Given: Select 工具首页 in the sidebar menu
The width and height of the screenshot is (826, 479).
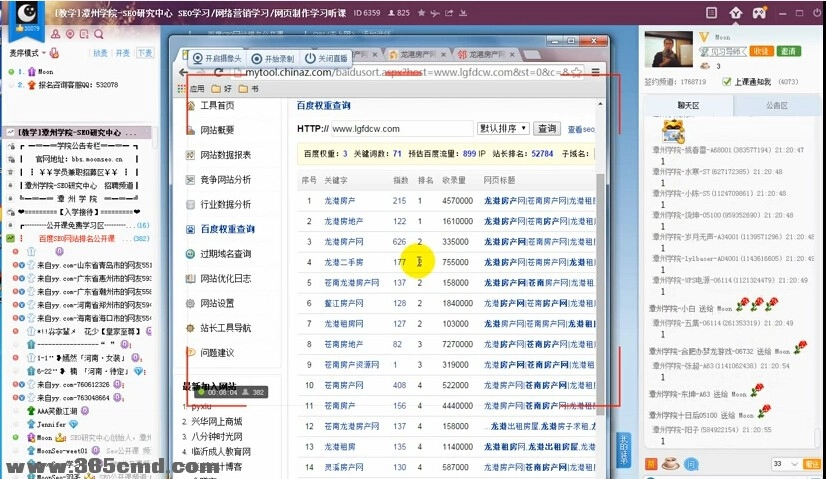Looking at the screenshot, I should (217, 105).
